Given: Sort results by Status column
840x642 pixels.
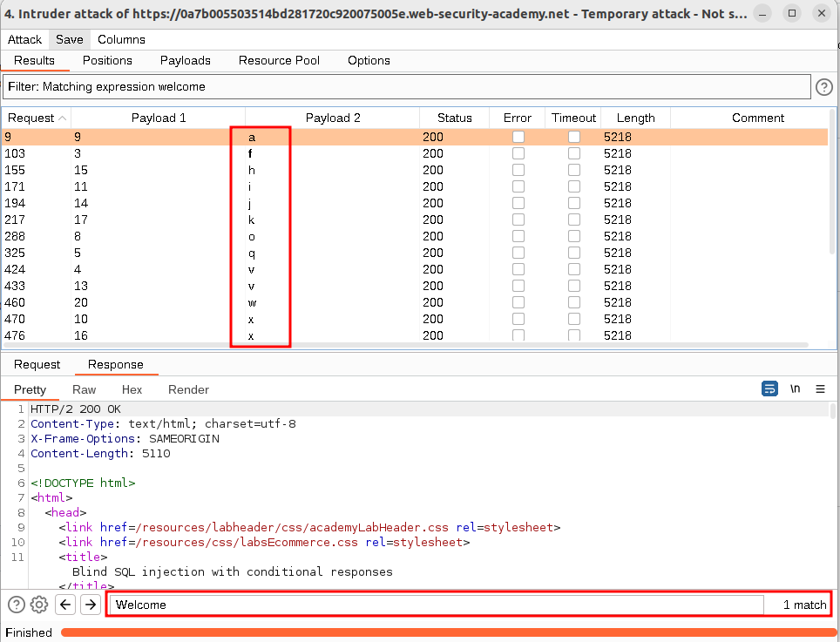Looking at the screenshot, I should [x=454, y=118].
